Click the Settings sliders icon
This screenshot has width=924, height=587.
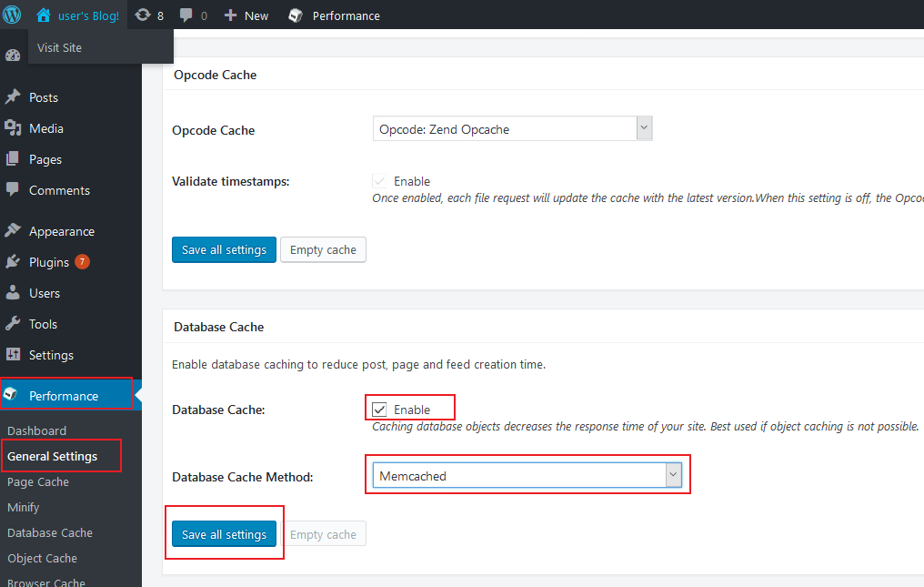(x=13, y=354)
